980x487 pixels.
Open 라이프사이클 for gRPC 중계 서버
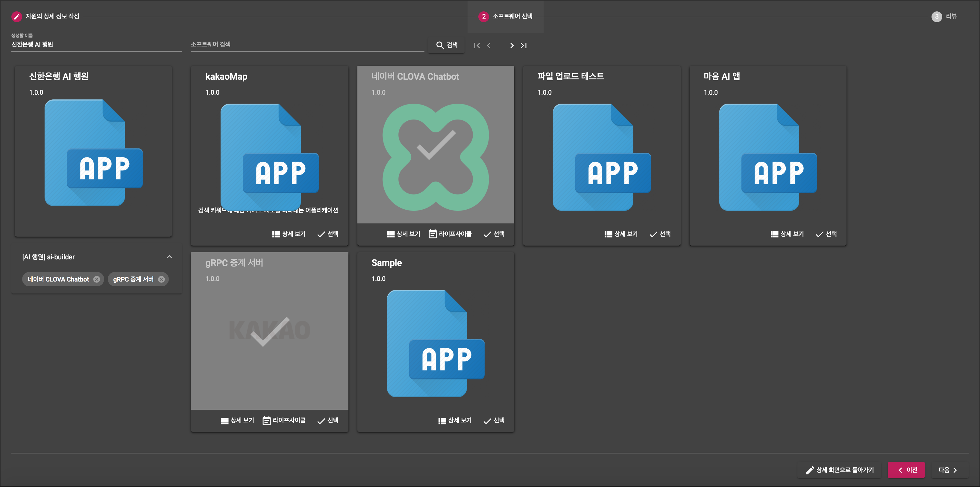(284, 421)
